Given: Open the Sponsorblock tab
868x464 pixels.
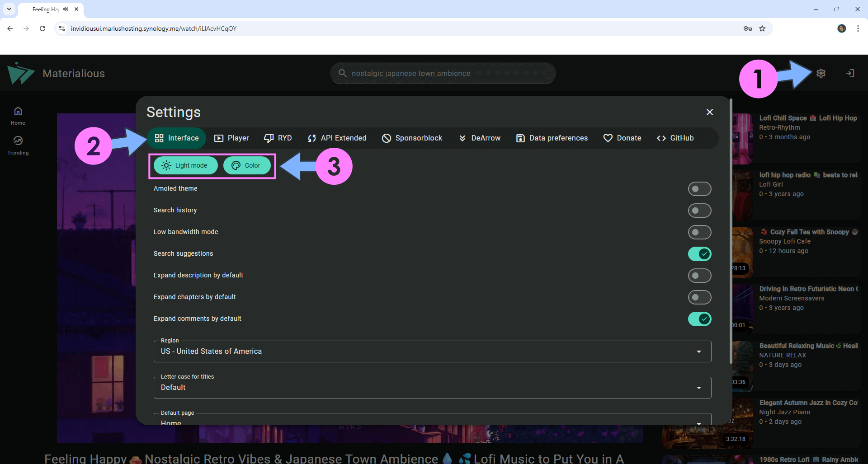Looking at the screenshot, I should (x=412, y=138).
